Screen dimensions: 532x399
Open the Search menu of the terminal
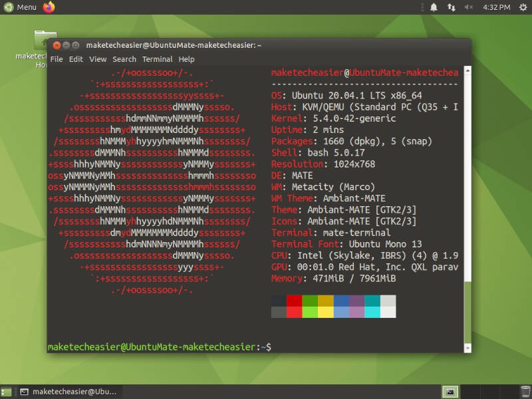[x=124, y=59]
